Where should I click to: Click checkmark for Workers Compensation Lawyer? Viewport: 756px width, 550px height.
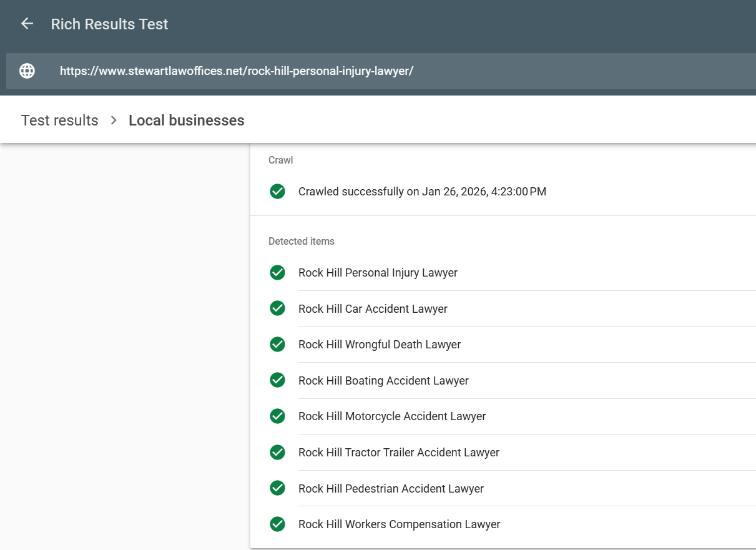click(277, 524)
